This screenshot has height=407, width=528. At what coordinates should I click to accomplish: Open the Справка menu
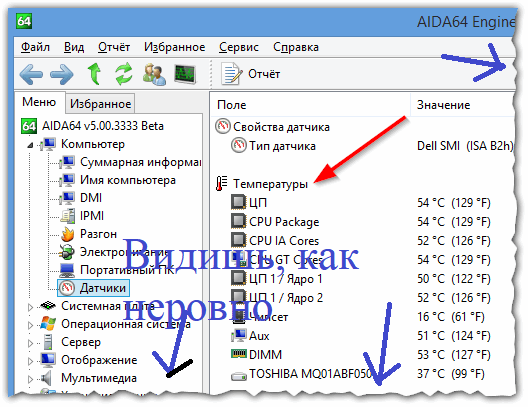point(296,47)
